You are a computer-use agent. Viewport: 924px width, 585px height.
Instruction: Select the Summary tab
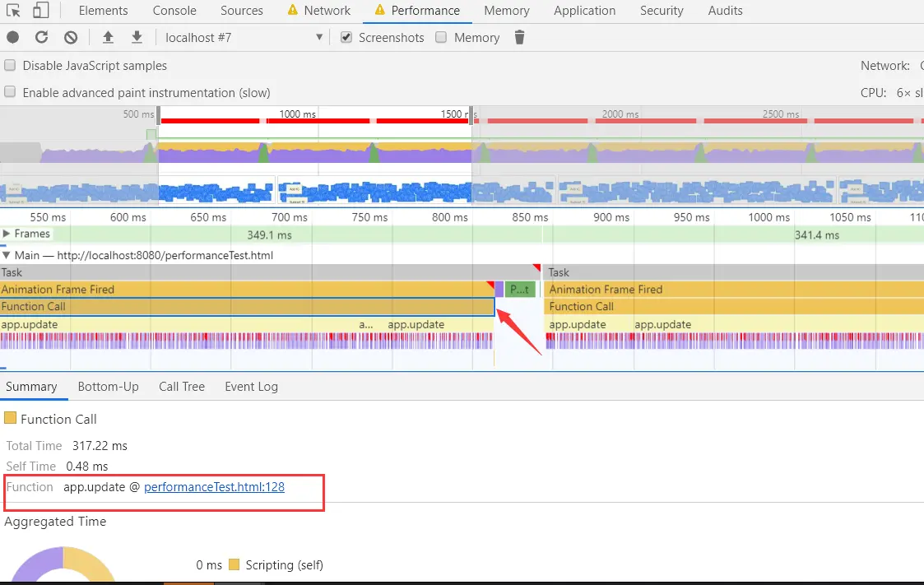(x=31, y=387)
